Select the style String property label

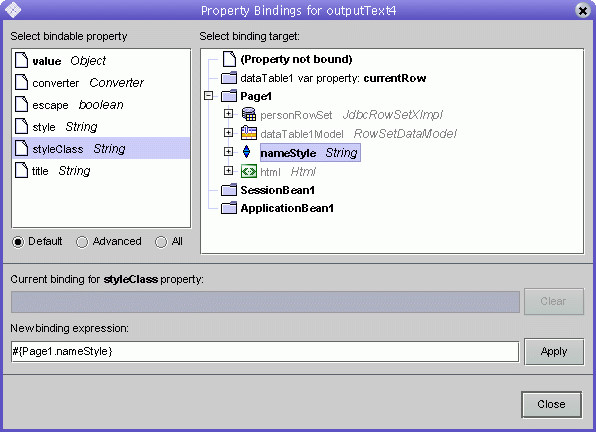(x=65, y=127)
